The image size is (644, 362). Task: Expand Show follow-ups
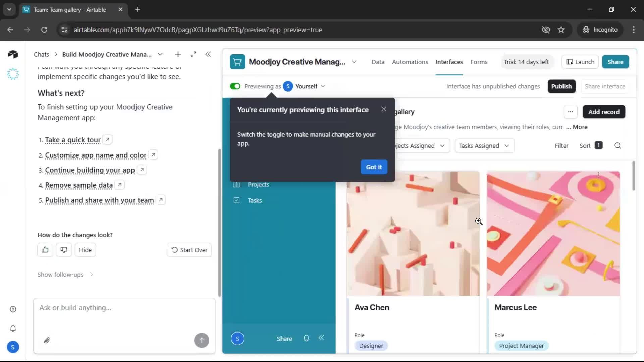click(65, 275)
